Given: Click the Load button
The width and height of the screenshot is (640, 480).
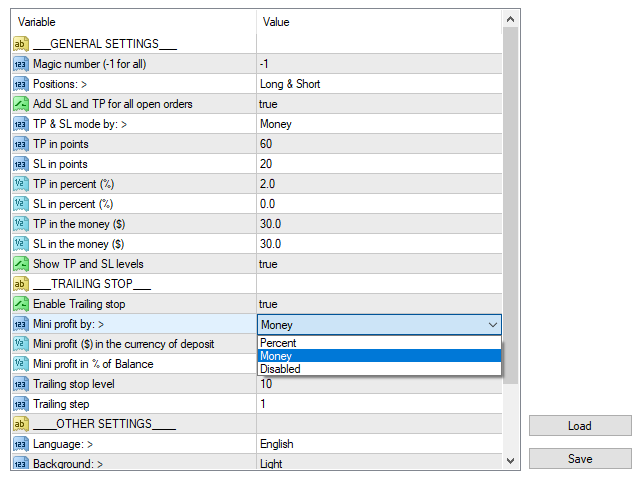Looking at the screenshot, I should click(580, 426).
